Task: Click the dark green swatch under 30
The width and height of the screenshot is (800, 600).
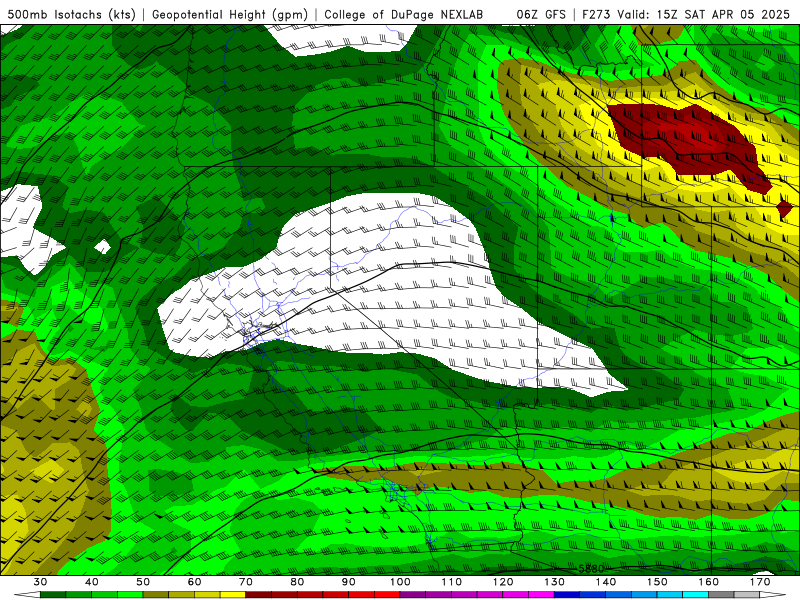Action: (x=53, y=595)
